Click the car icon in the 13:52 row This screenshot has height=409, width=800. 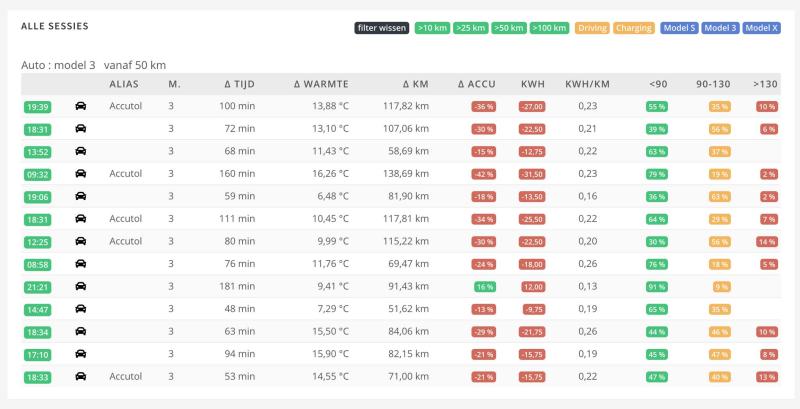[81, 151]
